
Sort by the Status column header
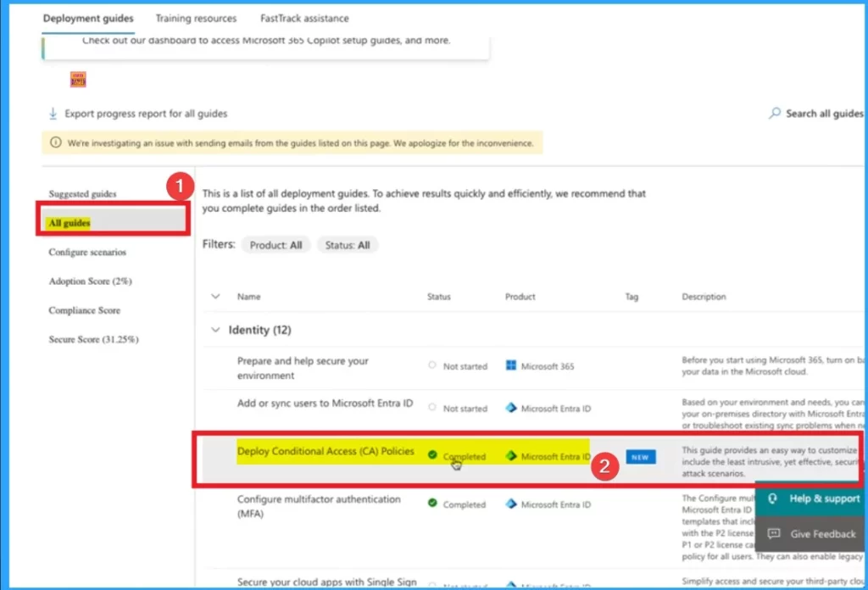[x=439, y=297]
